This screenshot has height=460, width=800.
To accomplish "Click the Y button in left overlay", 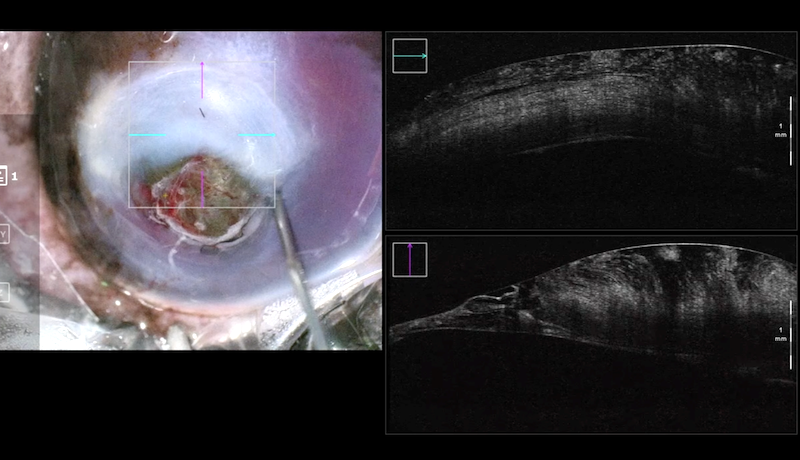I will tap(3, 234).
